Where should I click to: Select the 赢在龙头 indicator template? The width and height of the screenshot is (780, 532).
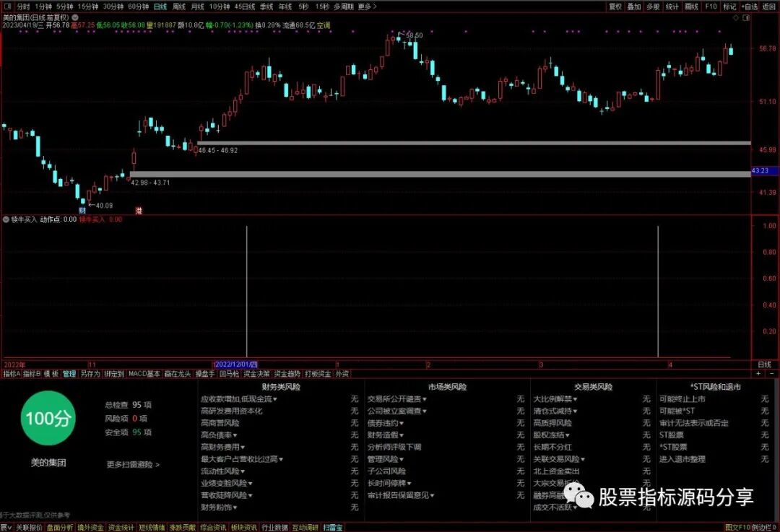tap(178, 374)
